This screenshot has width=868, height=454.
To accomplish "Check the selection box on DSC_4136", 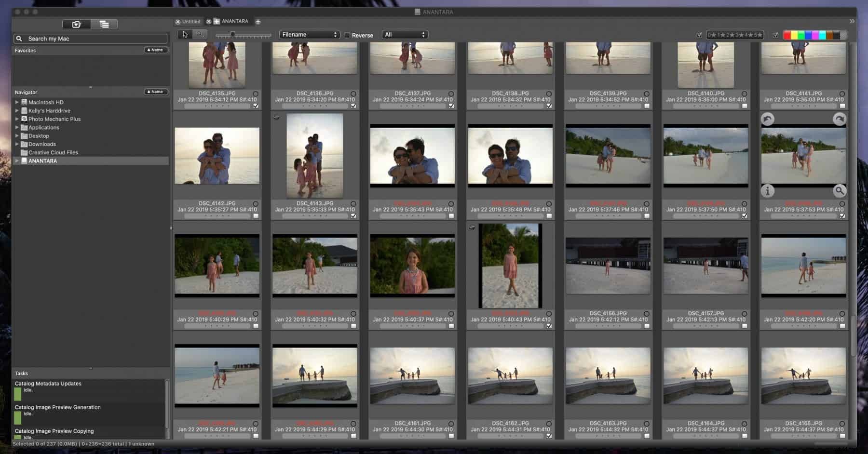I will point(353,105).
